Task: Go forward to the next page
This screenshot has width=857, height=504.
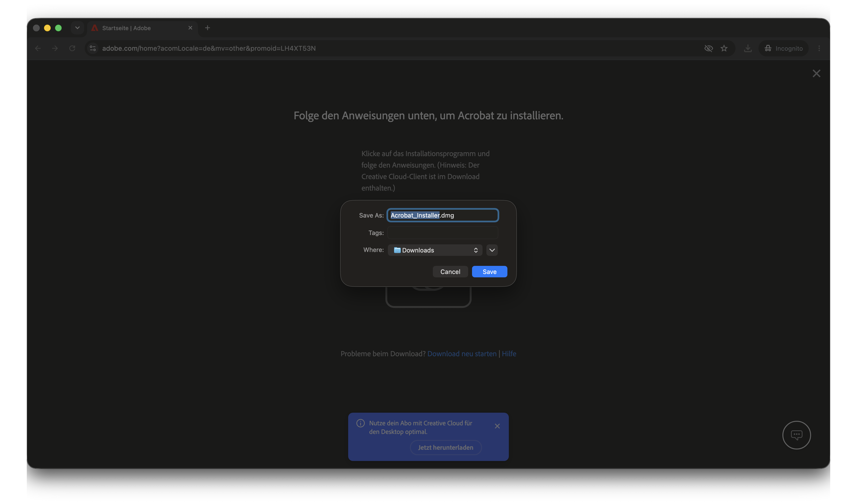Action: 55,48
